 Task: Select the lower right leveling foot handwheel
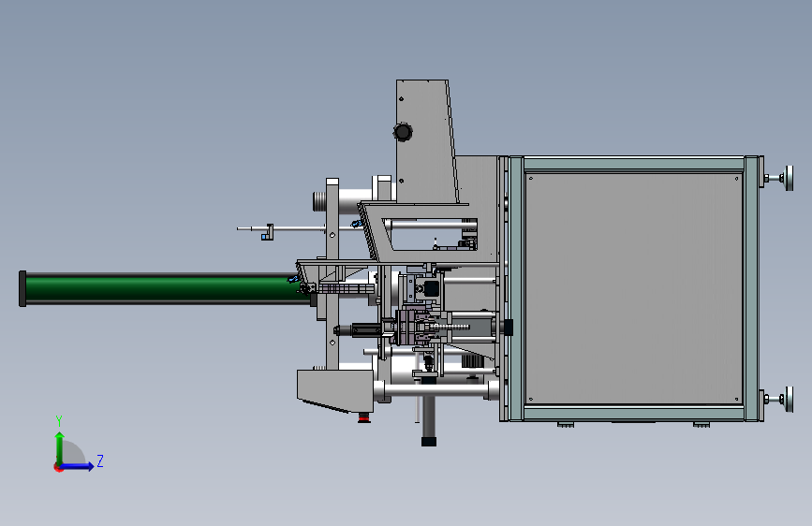pyautogui.click(x=790, y=399)
